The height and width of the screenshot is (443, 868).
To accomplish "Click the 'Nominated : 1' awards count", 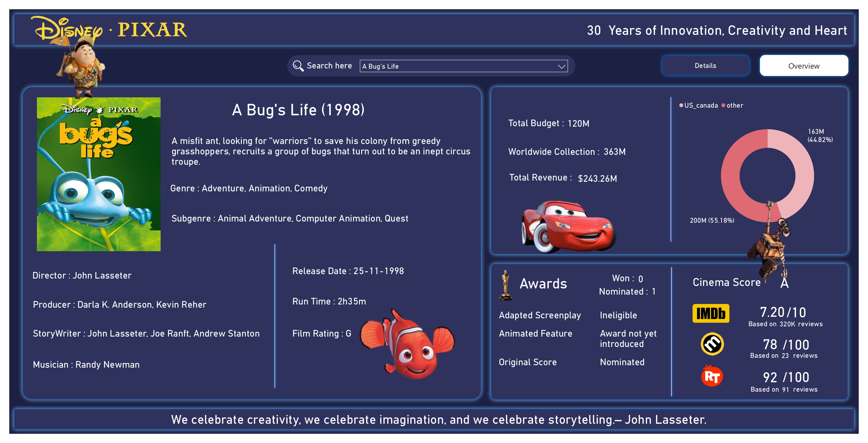I will tap(627, 291).
